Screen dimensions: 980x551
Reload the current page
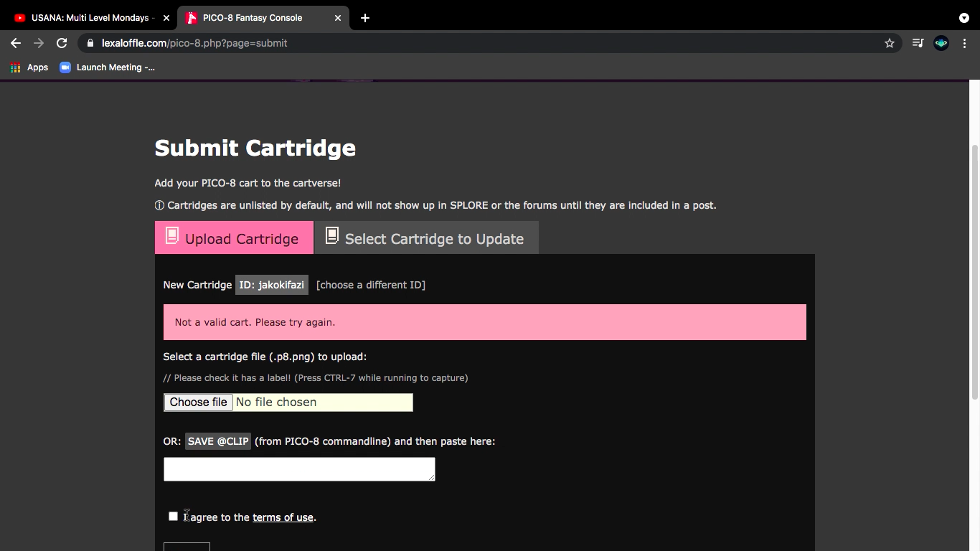tap(62, 43)
